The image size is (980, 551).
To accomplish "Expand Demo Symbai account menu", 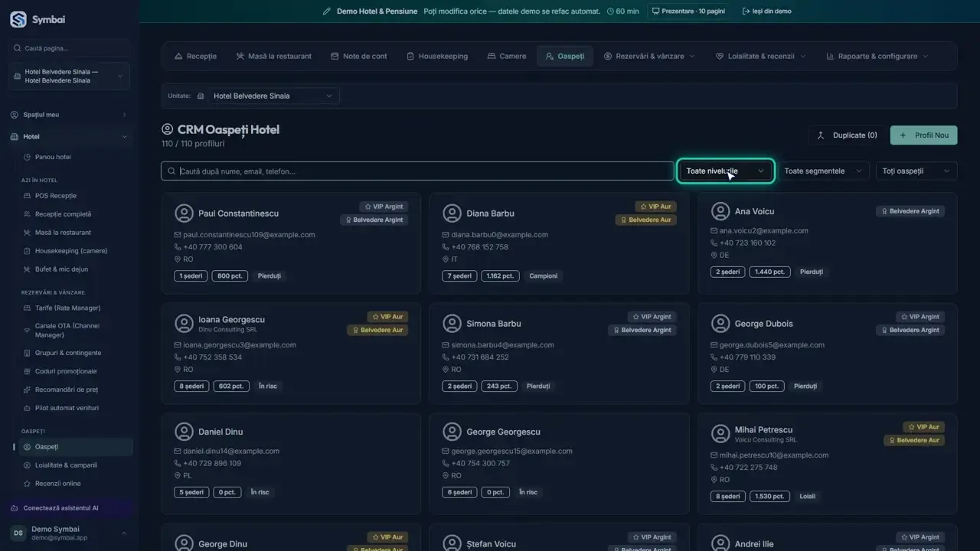I will [69, 533].
